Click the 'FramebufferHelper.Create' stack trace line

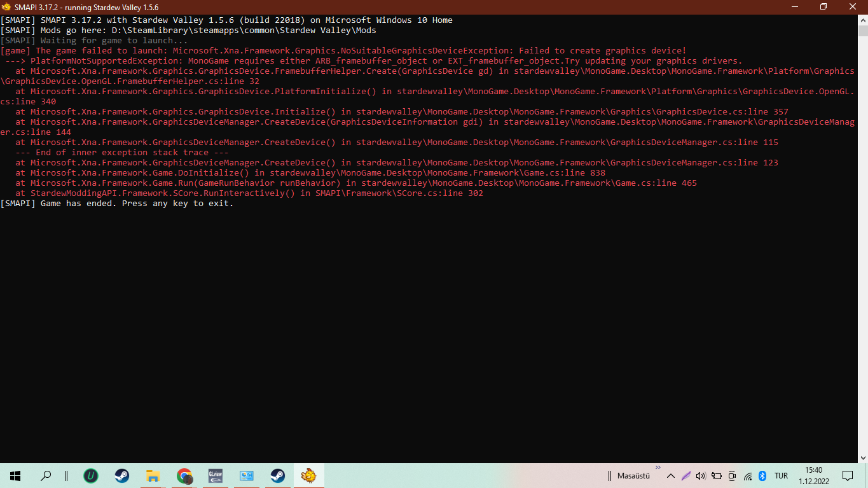427,76
